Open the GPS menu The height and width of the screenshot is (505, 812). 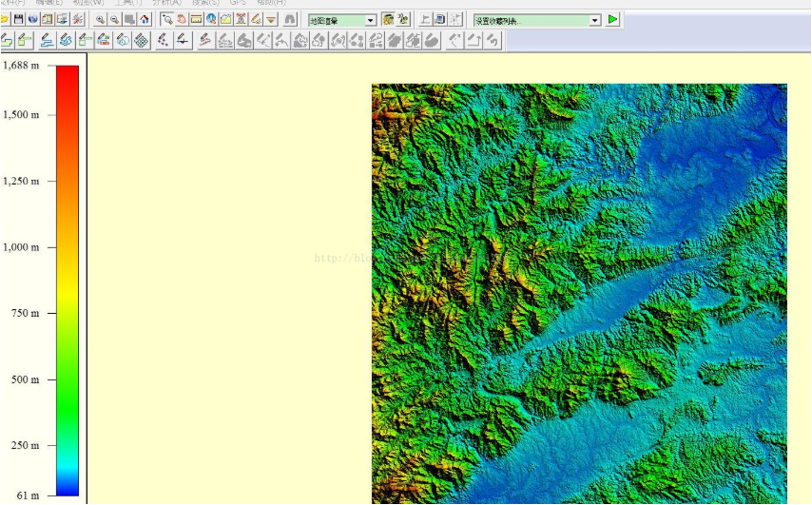coord(238,3)
